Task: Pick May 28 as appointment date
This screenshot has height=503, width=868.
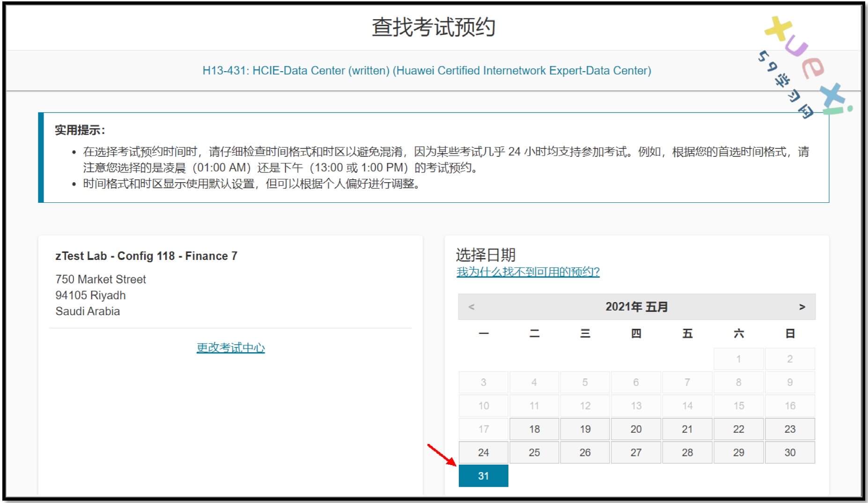Action: pyautogui.click(x=687, y=452)
